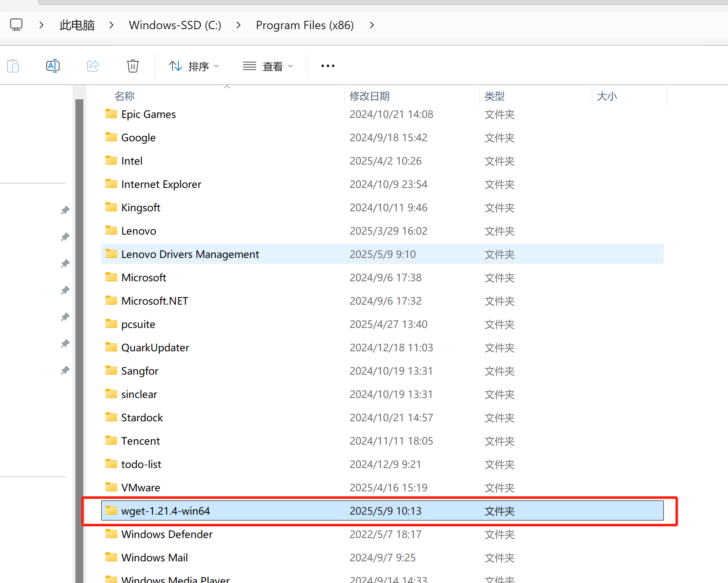Select the Sangfor folder icon
Viewport: 728px width, 583px height.
pos(111,370)
